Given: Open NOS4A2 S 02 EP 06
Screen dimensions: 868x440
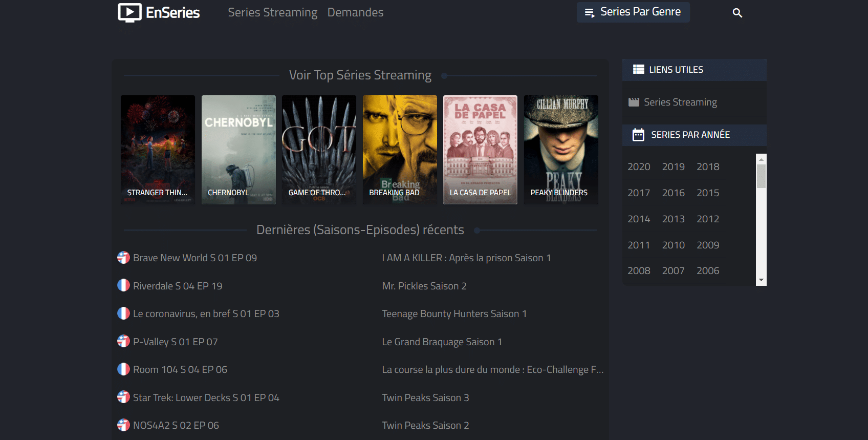Looking at the screenshot, I should 176,425.
